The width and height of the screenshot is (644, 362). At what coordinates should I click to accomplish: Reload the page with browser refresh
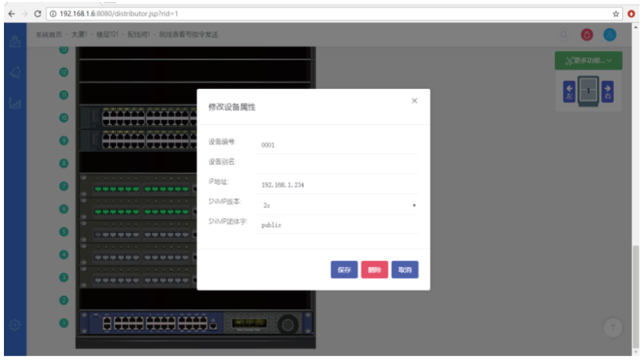(37, 14)
